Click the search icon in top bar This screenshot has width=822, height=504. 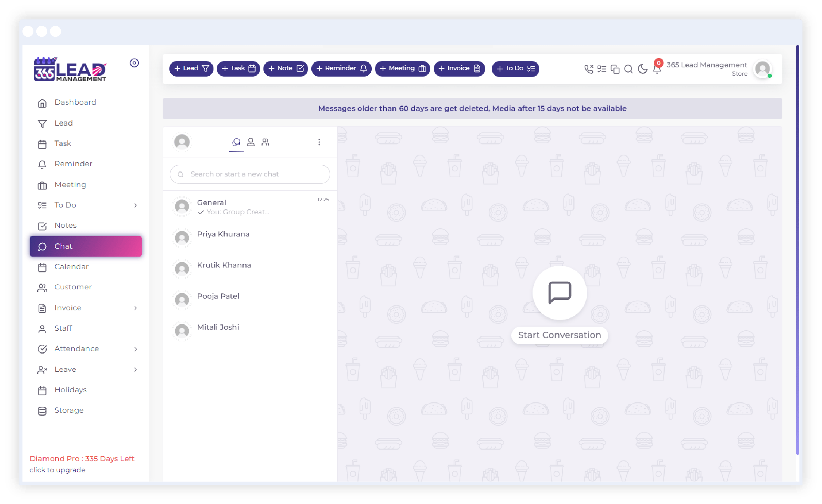click(628, 69)
